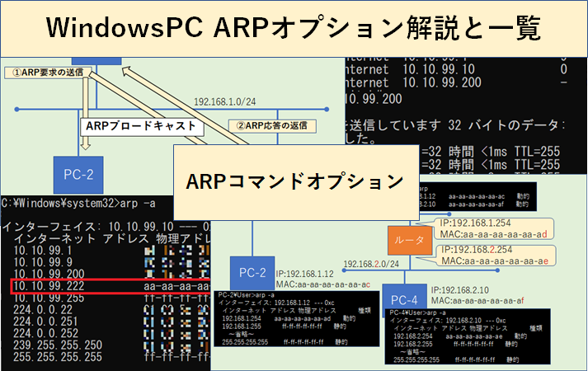
Task: Select the orange ルータ box
Action: point(410,240)
